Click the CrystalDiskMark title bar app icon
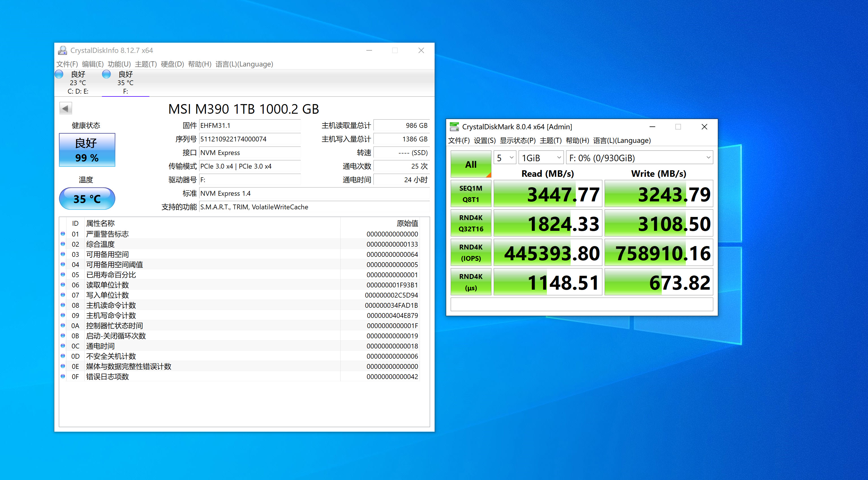The image size is (868, 480). (x=454, y=127)
